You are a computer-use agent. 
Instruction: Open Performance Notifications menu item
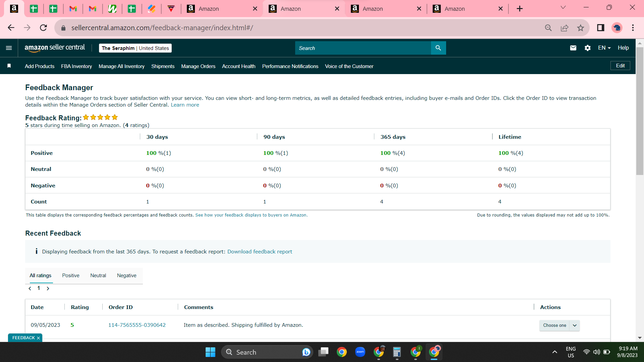[x=290, y=66]
